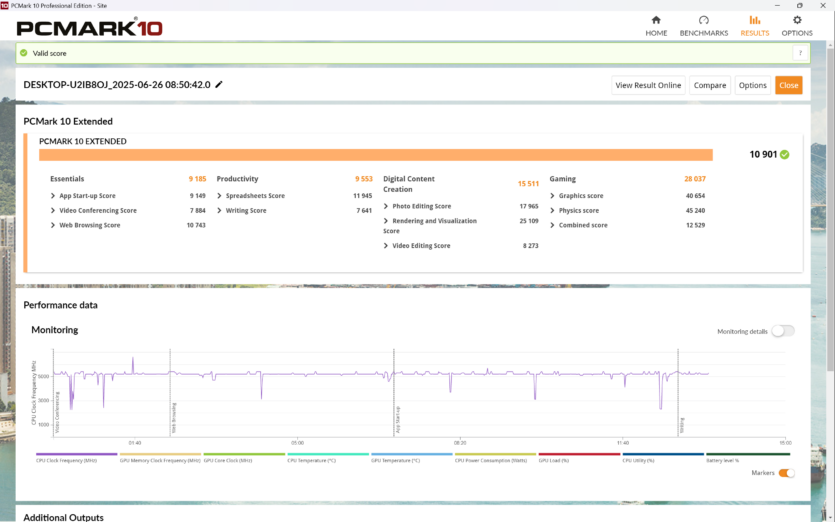
Task: Turn off the Markers switch
Action: pos(787,473)
